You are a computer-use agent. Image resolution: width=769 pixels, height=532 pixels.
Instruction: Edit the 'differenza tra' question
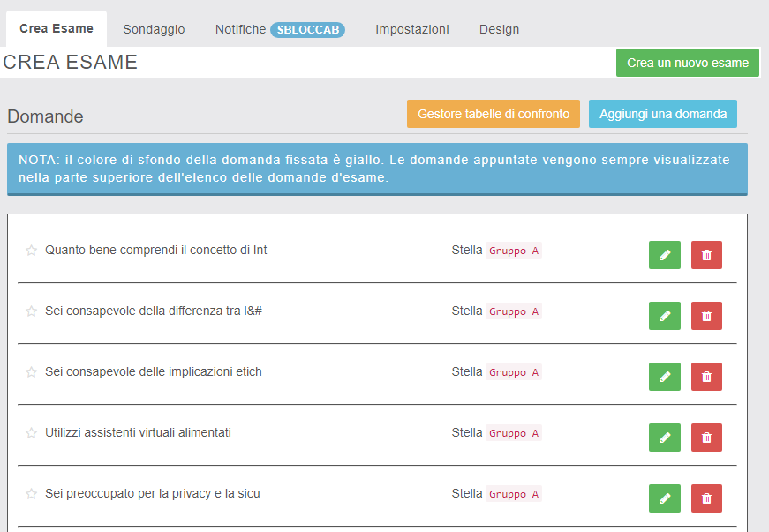[x=664, y=316]
